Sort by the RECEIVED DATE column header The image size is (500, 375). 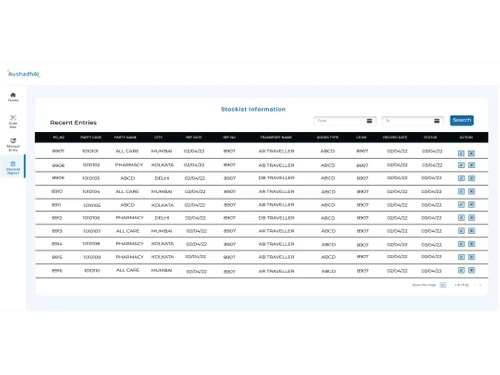(395, 137)
